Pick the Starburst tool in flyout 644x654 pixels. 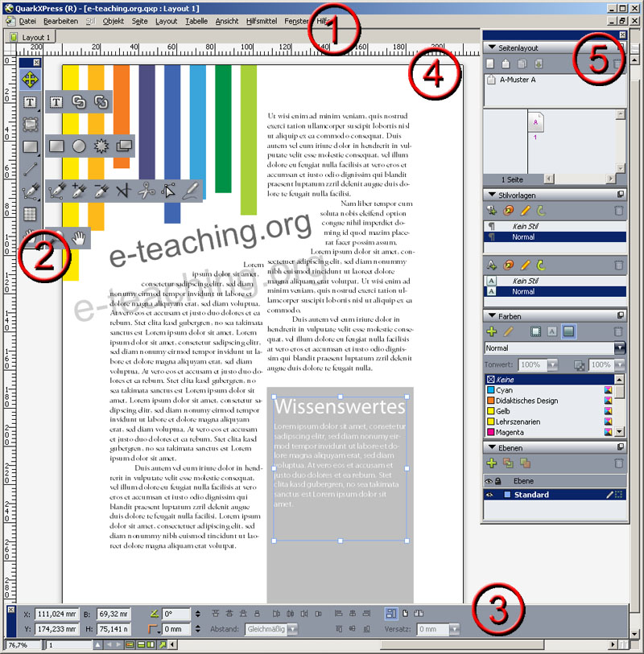point(101,146)
